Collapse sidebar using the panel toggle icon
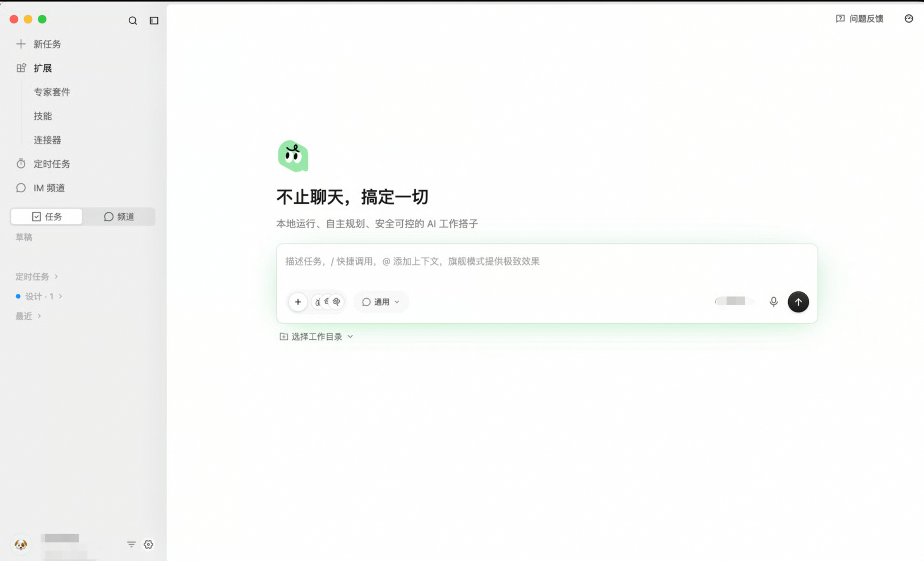The height and width of the screenshot is (561, 924). 154,20
